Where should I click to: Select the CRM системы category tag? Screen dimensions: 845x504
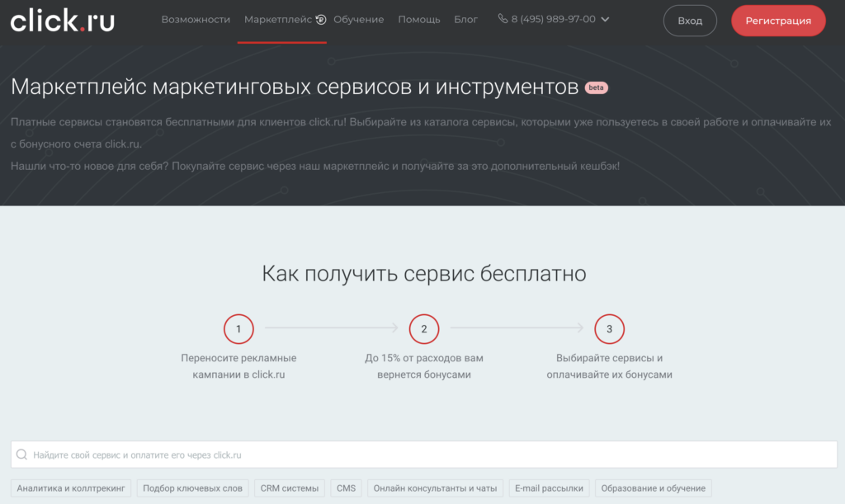coord(290,488)
